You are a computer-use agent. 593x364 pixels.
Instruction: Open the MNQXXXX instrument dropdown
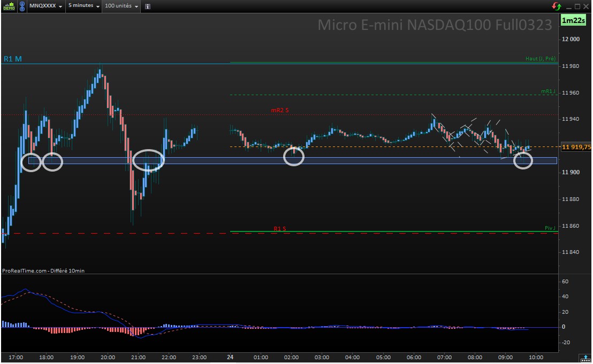click(x=45, y=6)
